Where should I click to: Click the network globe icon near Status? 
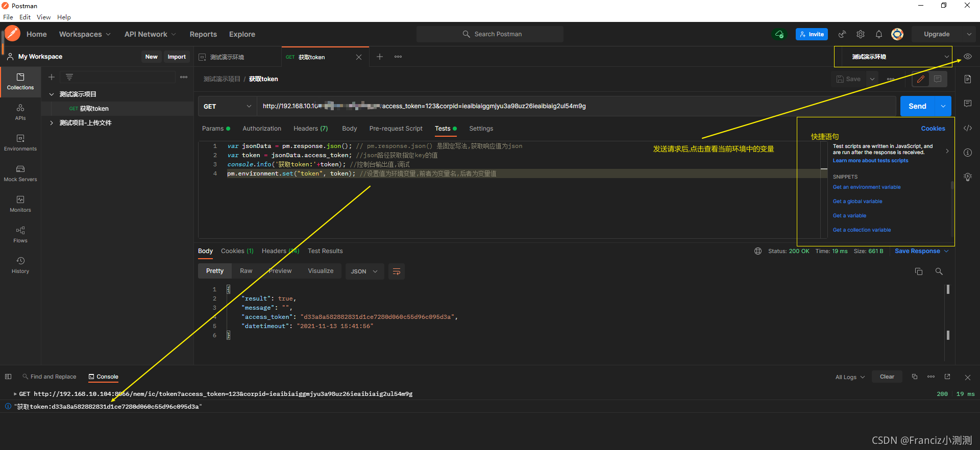tap(758, 251)
